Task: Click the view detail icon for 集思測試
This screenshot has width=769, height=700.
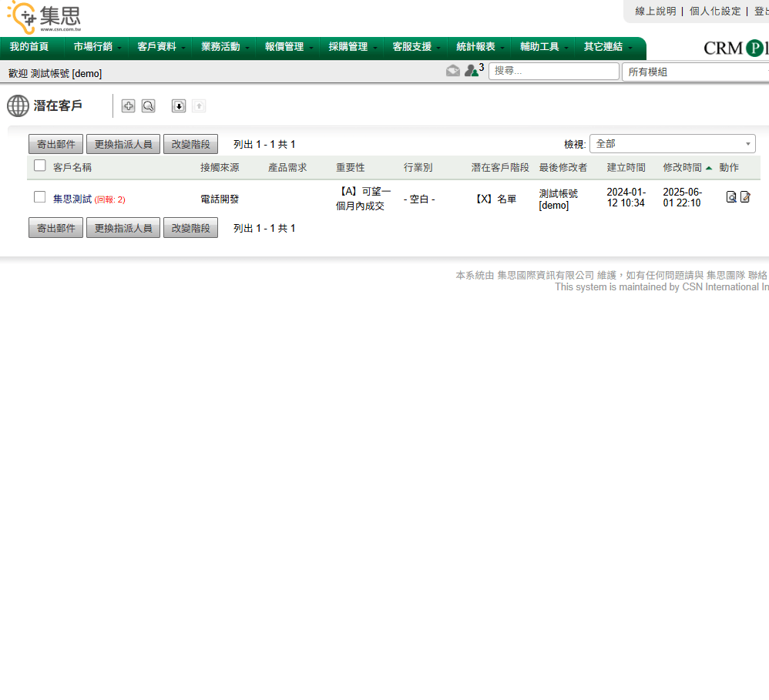Action: click(731, 197)
